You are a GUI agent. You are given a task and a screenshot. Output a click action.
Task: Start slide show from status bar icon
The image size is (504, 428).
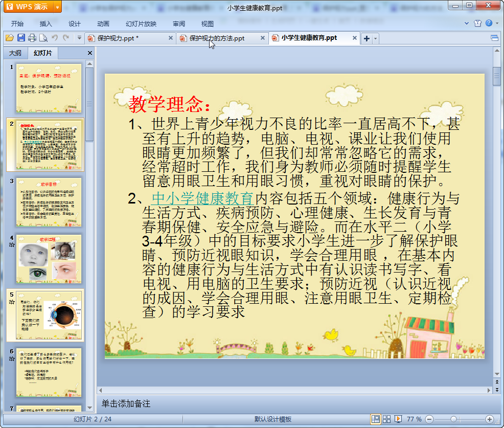(x=398, y=419)
